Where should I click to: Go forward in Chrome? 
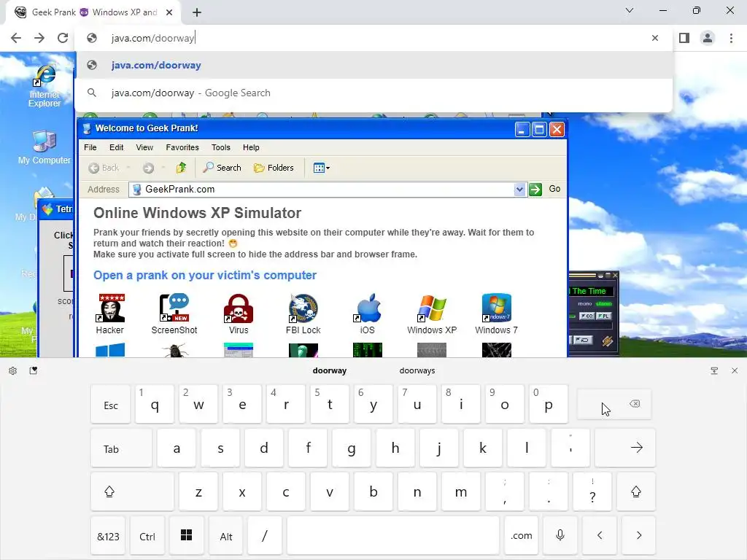pyautogui.click(x=39, y=38)
